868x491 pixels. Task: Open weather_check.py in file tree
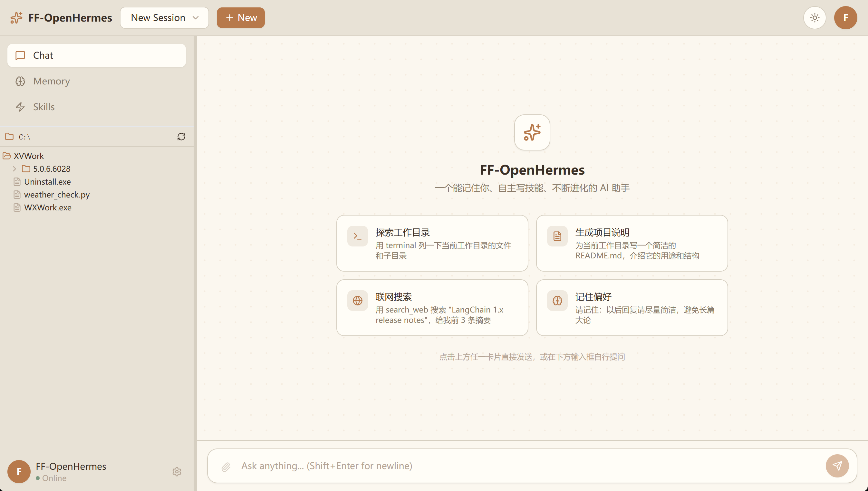click(57, 195)
